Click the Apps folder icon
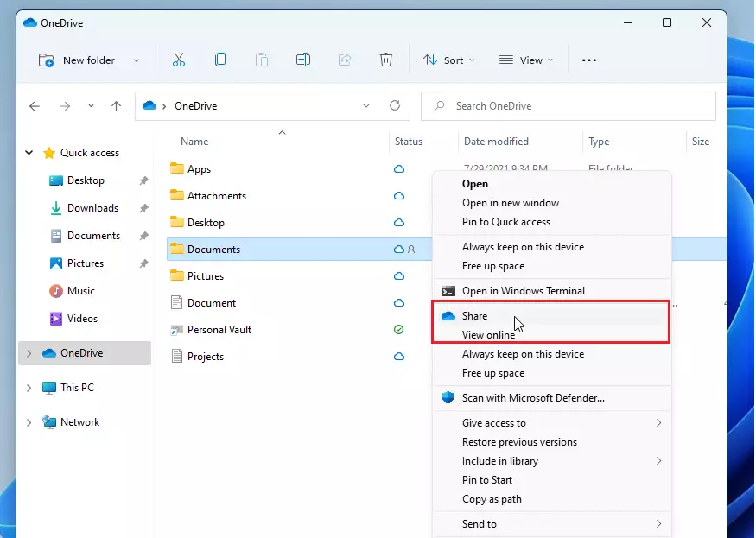756x538 pixels. click(x=177, y=168)
